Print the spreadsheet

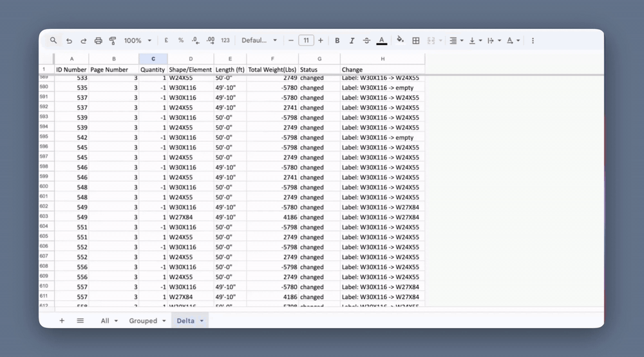click(x=98, y=41)
